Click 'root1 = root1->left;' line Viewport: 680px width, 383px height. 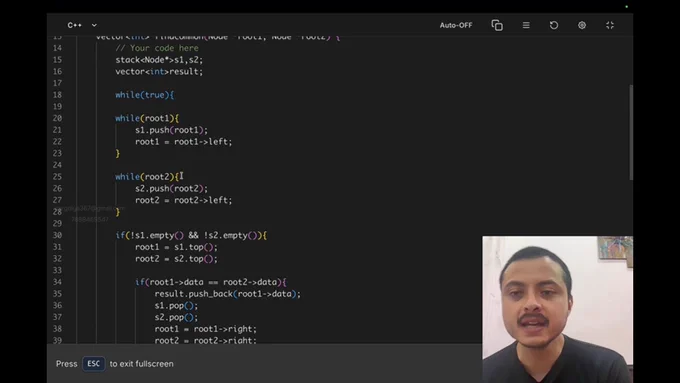click(x=183, y=141)
